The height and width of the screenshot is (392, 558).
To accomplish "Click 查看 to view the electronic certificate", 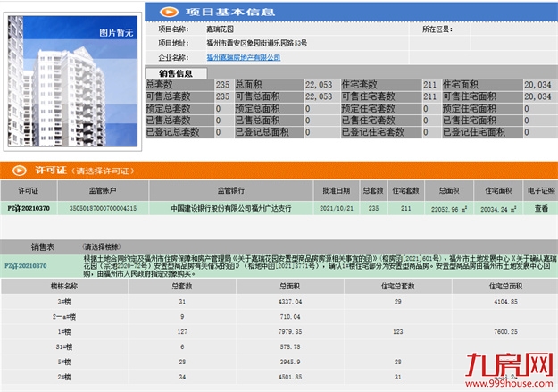I will click(541, 208).
